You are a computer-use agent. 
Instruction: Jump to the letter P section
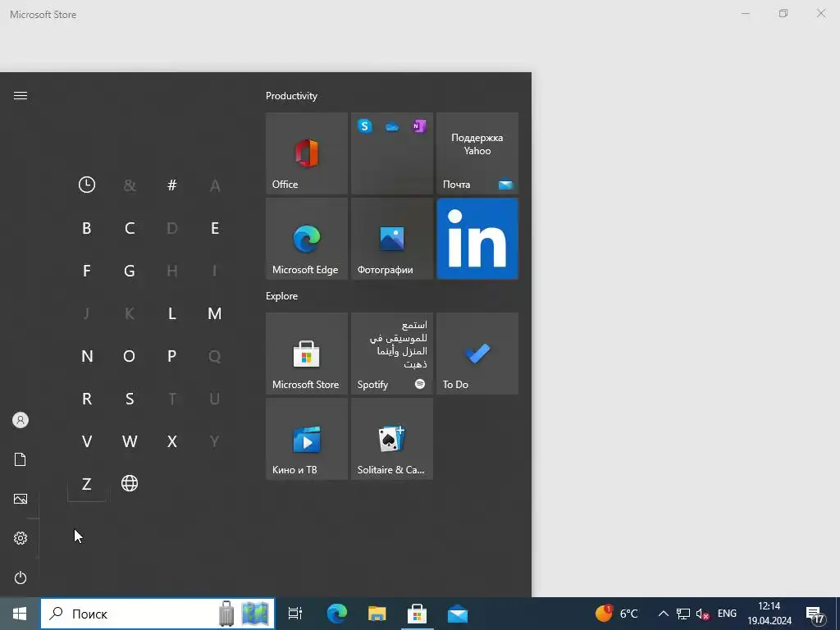(172, 356)
